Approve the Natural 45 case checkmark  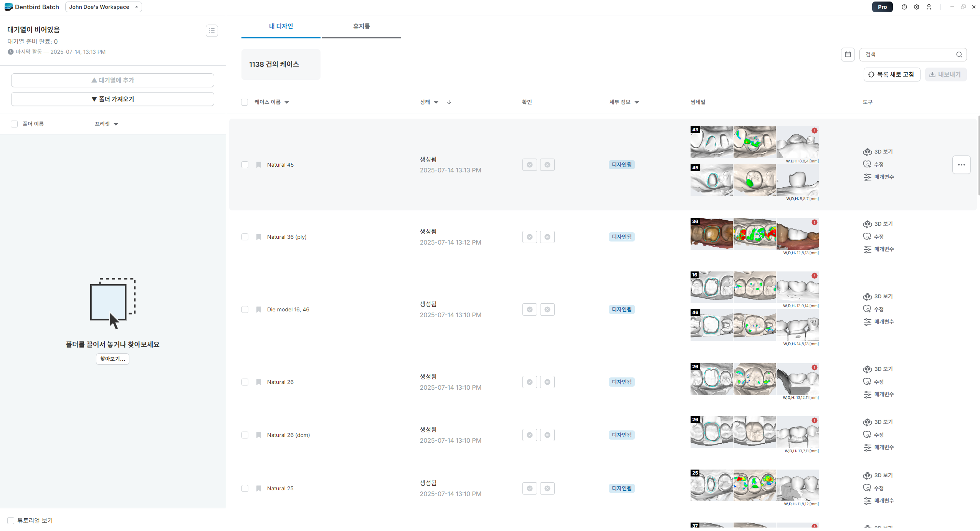529,165
